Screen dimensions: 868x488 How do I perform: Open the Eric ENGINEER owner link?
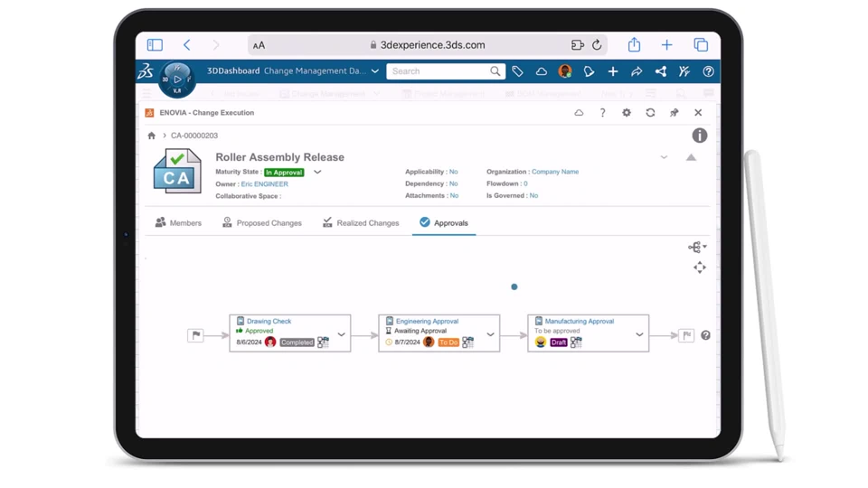(x=265, y=184)
